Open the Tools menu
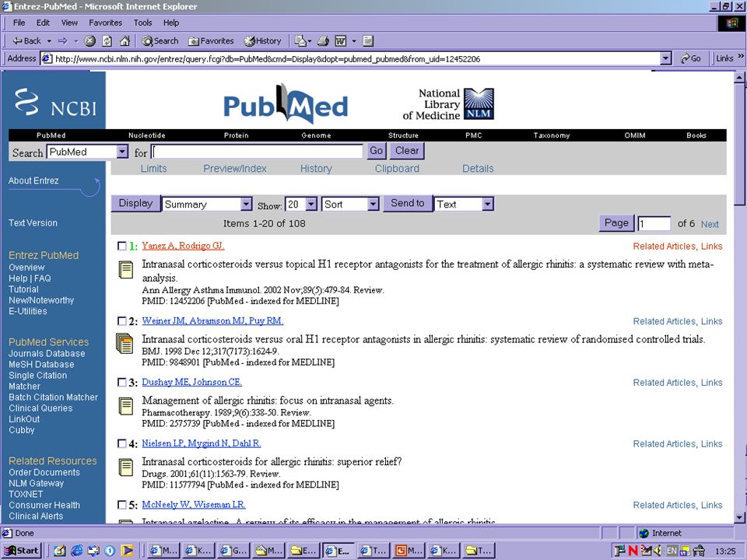The width and height of the screenshot is (747, 560). click(142, 23)
